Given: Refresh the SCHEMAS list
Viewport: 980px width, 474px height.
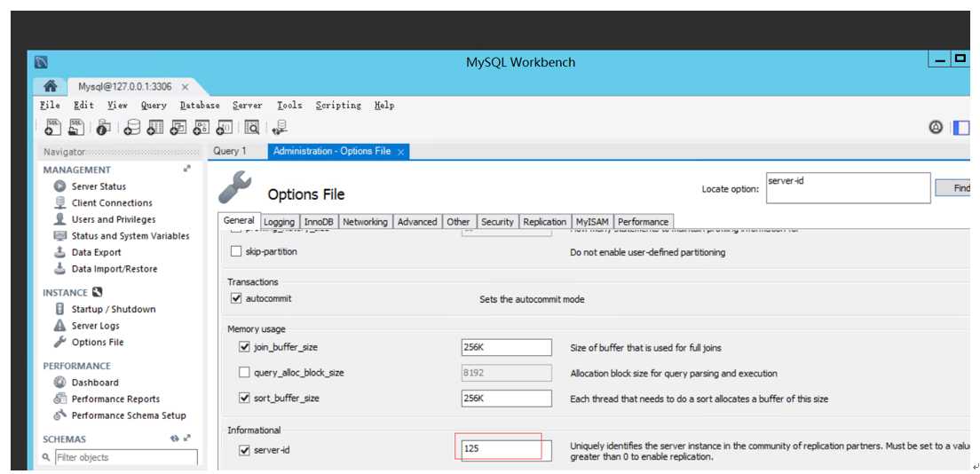Looking at the screenshot, I should point(174,439).
